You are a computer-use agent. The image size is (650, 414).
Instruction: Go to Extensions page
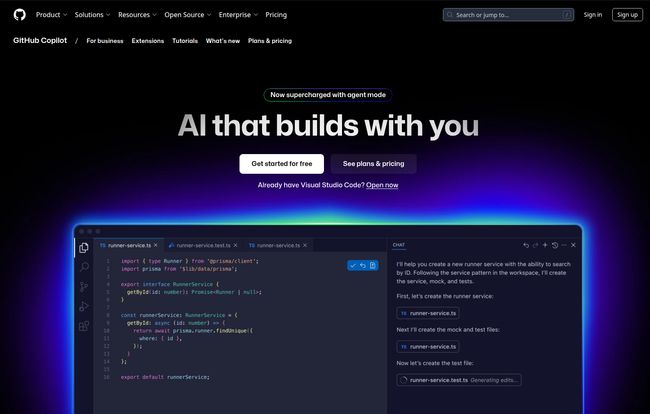tap(148, 41)
